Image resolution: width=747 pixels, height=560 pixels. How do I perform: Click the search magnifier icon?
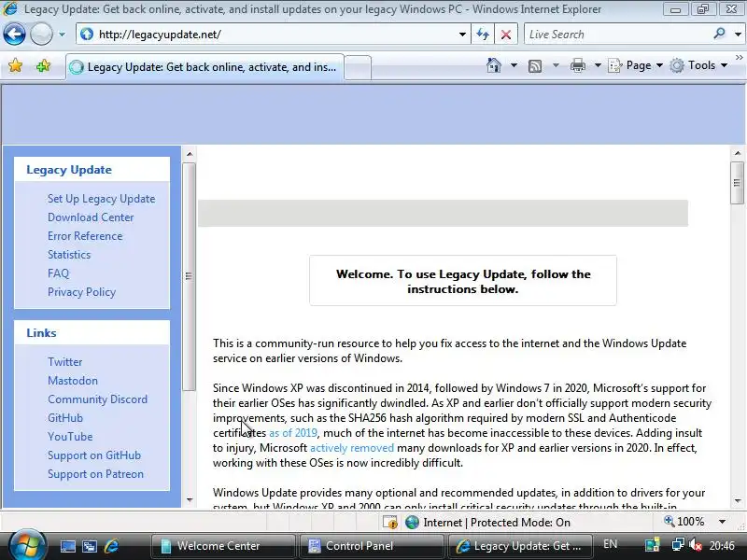pos(719,34)
